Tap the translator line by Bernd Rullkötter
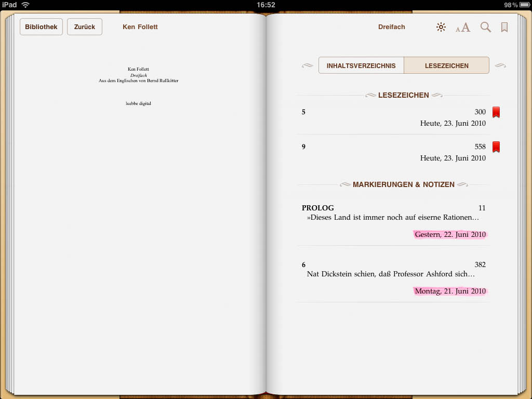Image resolution: width=532 pixels, height=399 pixels. pyautogui.click(x=138, y=81)
